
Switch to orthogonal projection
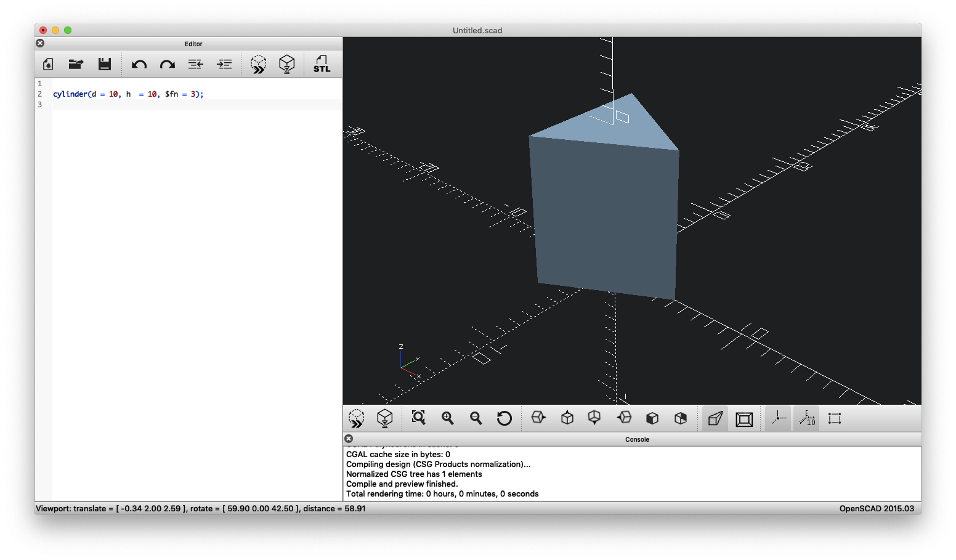pos(744,418)
